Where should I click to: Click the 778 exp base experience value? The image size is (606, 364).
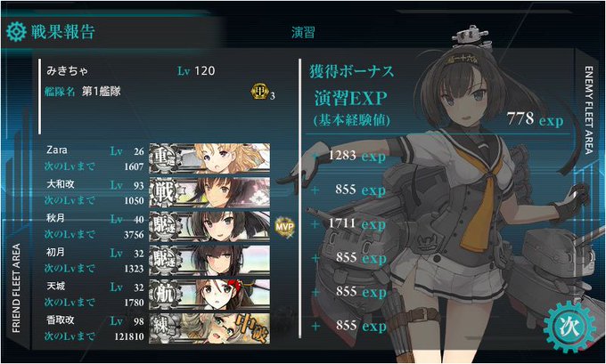pos(535,119)
